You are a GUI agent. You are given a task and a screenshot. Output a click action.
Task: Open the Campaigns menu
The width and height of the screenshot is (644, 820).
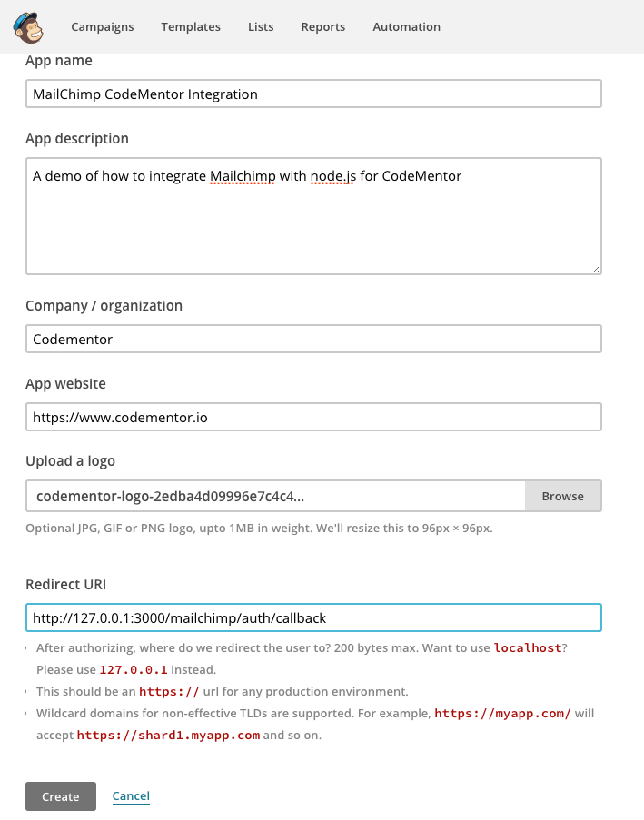coord(103,27)
